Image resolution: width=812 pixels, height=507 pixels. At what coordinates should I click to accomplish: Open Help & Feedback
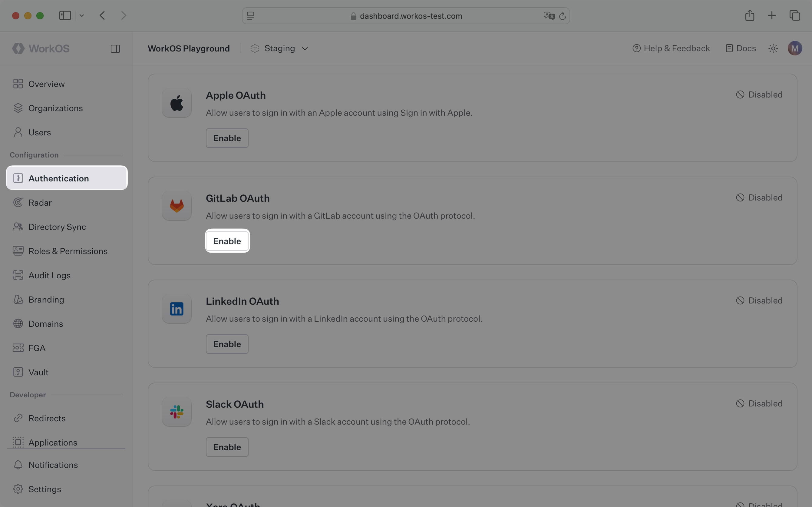tap(671, 48)
